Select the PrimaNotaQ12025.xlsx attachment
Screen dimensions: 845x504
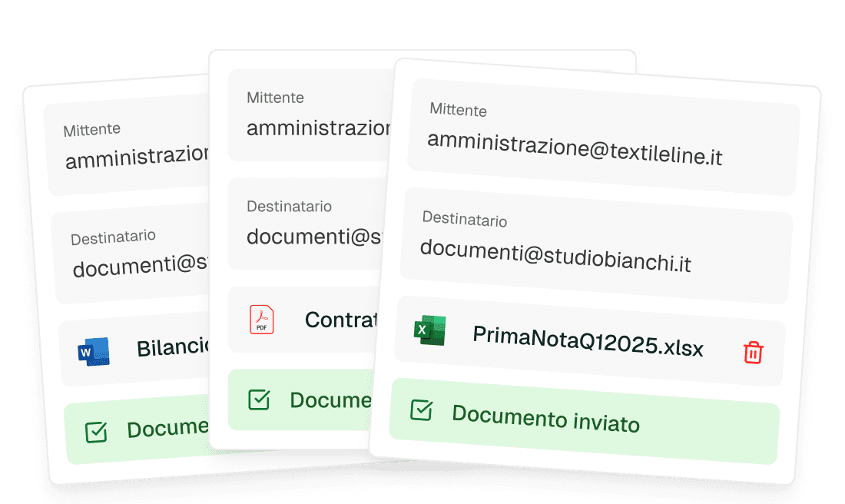click(x=588, y=341)
